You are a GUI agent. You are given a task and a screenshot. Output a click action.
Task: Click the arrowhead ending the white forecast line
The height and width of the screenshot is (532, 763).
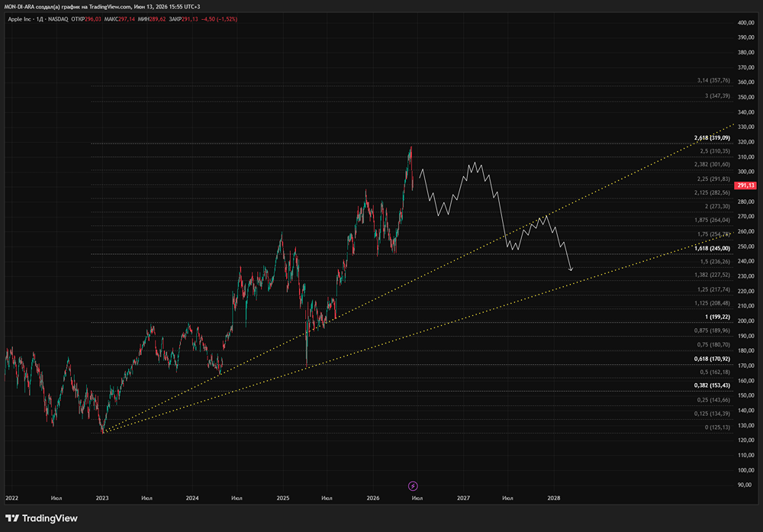571,269
